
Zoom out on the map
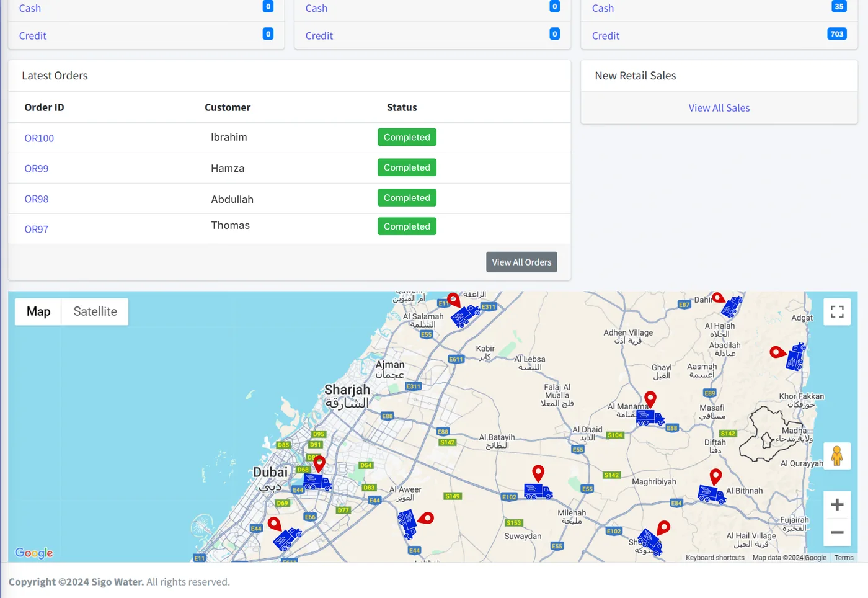837,532
